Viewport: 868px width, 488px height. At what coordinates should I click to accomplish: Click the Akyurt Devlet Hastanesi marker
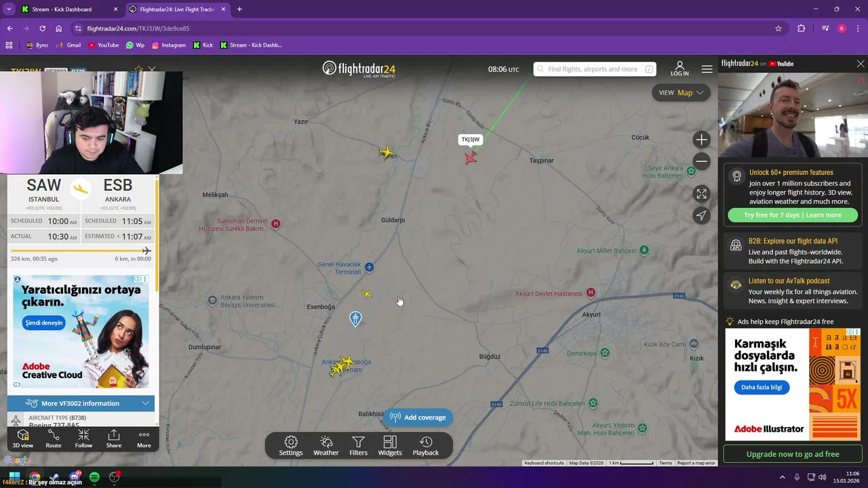[x=591, y=293]
